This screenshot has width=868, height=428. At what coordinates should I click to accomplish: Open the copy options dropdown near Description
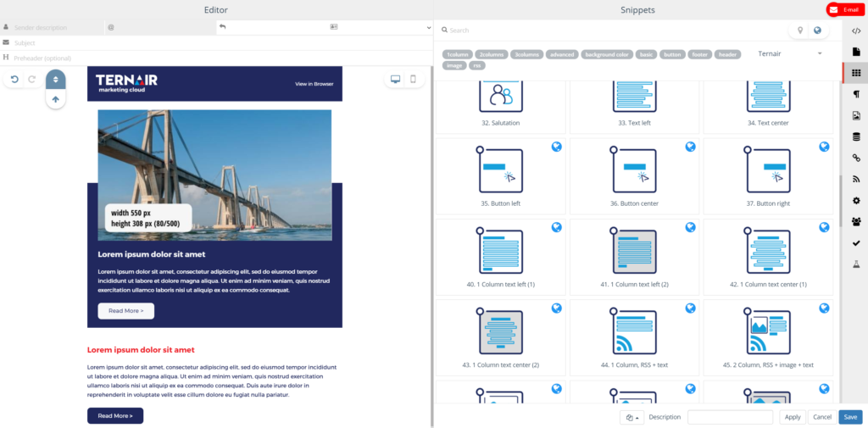(x=632, y=418)
